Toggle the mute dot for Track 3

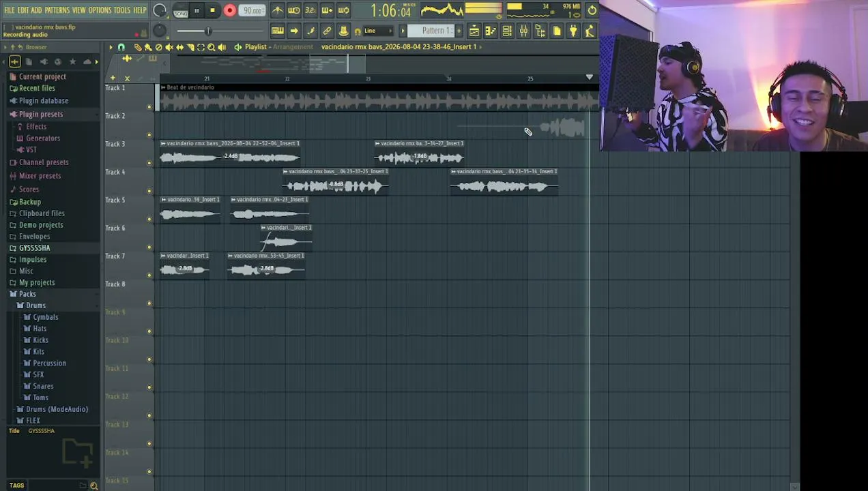pos(149,163)
